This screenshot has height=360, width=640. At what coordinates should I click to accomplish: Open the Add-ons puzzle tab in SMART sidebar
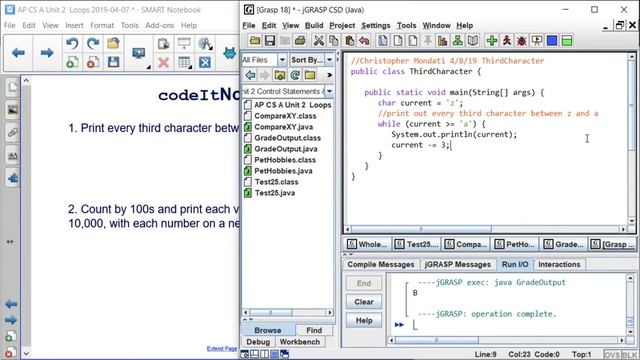pyautogui.click(x=13, y=178)
